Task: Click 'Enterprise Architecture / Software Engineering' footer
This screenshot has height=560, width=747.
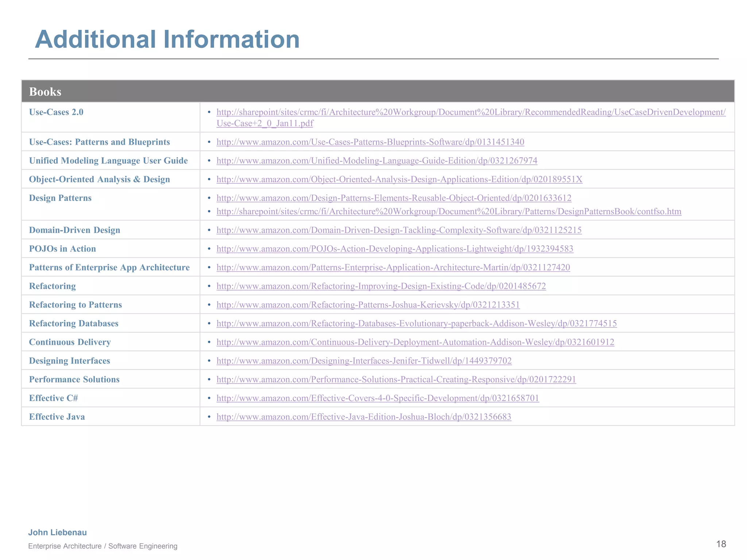Action: point(103,546)
